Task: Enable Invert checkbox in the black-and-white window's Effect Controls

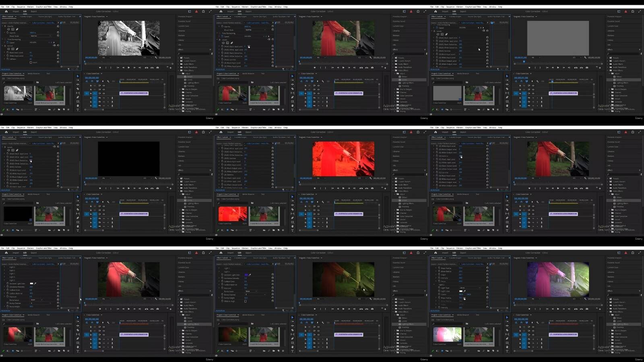Action: click(x=31, y=62)
